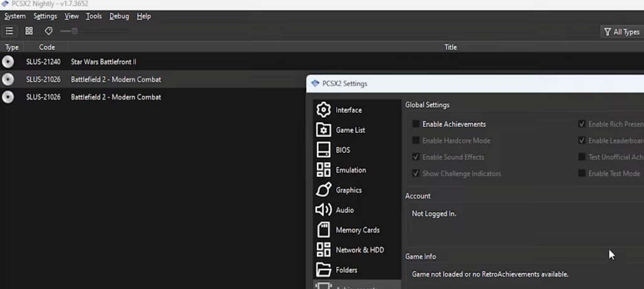Toggle Enable Sound Effects checkbox

point(416,157)
